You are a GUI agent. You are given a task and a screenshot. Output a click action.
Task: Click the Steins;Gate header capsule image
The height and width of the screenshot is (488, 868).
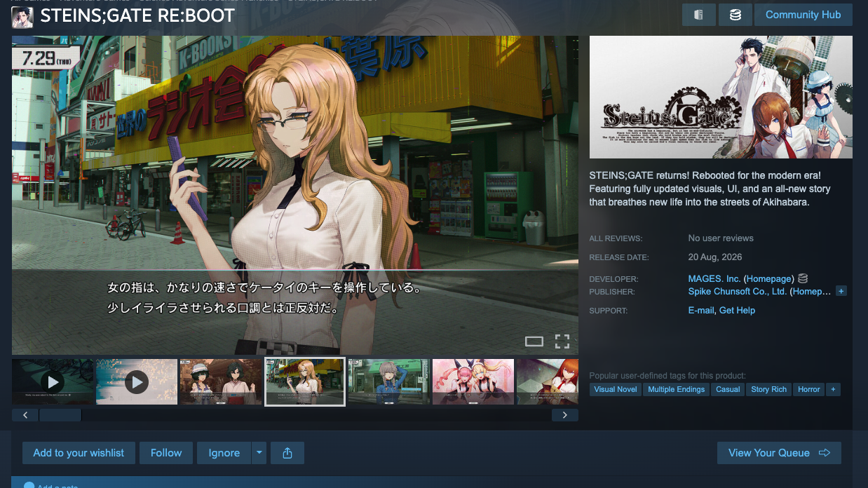[721, 97]
